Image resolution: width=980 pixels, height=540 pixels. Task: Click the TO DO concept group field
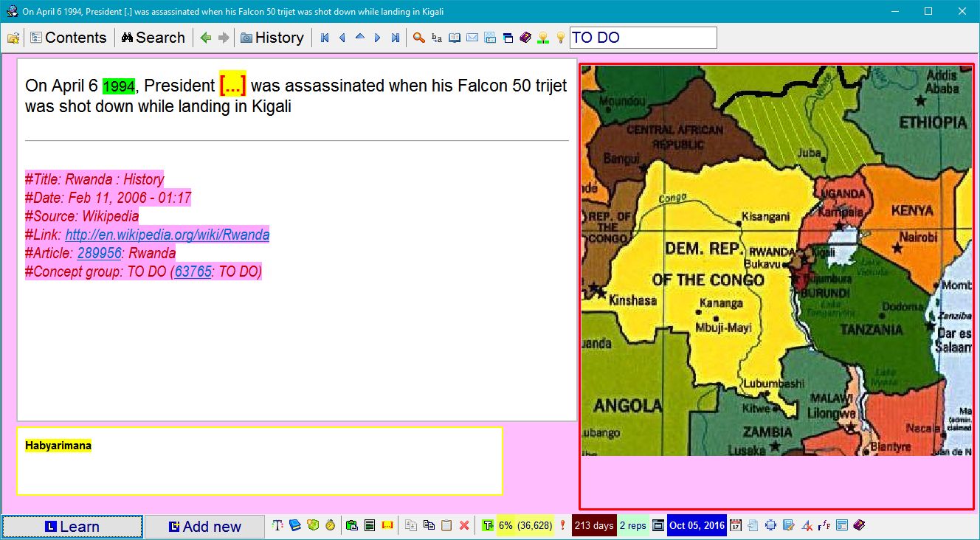[642, 38]
